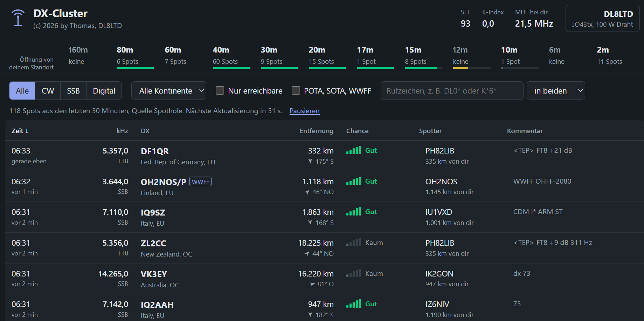This screenshot has height=321, width=644.
Task: Select the Digital mode filter
Action: pos(104,91)
